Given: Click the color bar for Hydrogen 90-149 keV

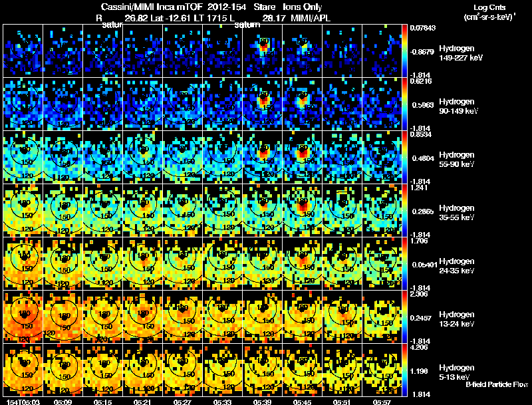Looking at the screenshot, I should coord(404,104).
